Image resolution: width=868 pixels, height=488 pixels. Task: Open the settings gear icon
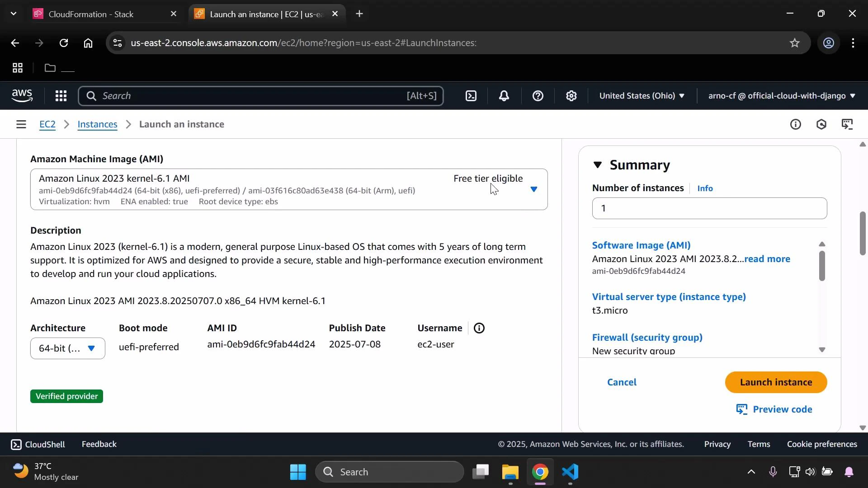[571, 96]
